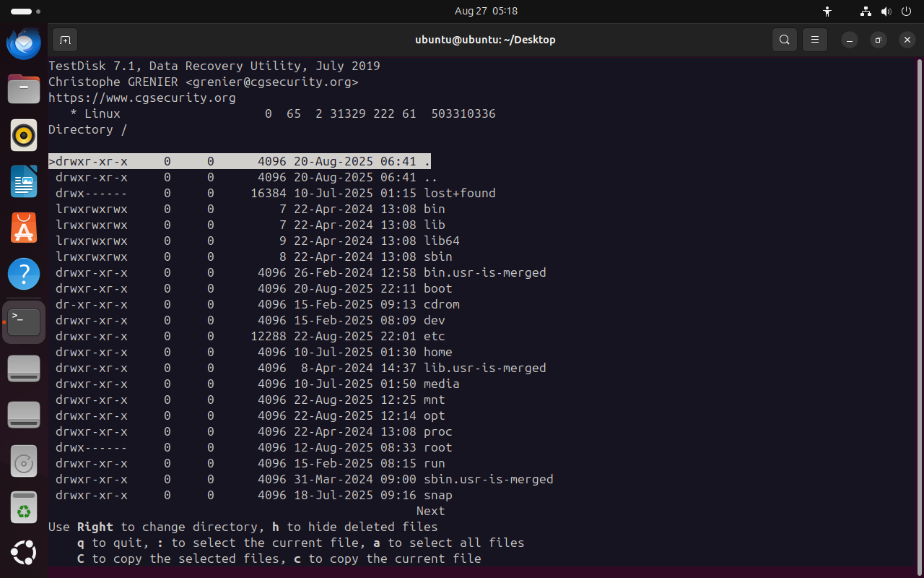The width and height of the screenshot is (924, 578).
Task: Click the 16384 size value
Action: point(269,193)
